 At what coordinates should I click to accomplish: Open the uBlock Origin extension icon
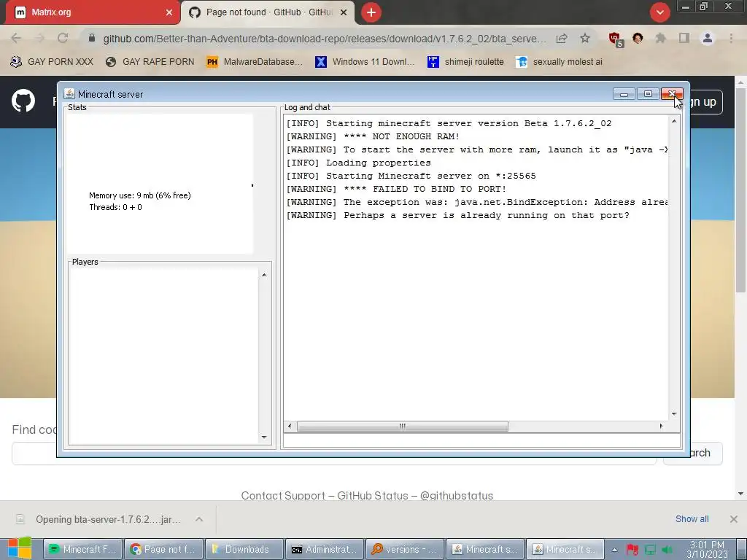615,39
